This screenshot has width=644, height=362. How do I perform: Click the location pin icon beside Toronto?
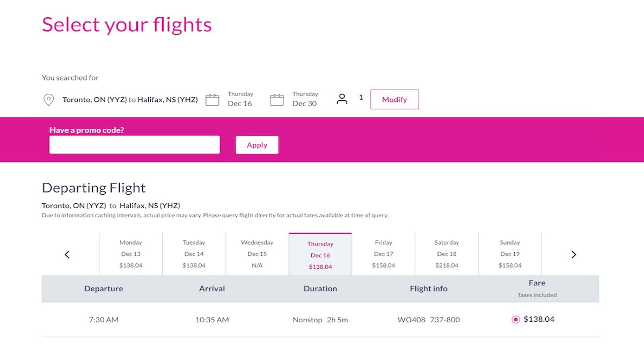[x=49, y=100]
